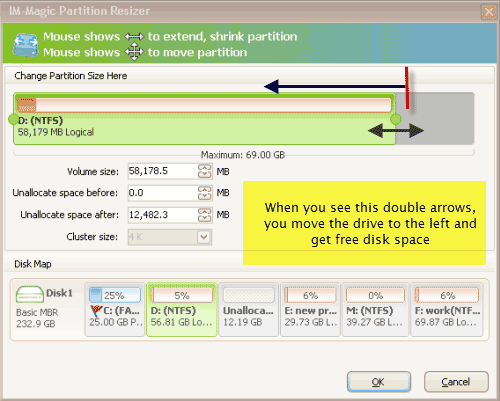This screenshot has width=500, height=401.
Task: Click the "Cluster size:" label
Action: point(92,237)
